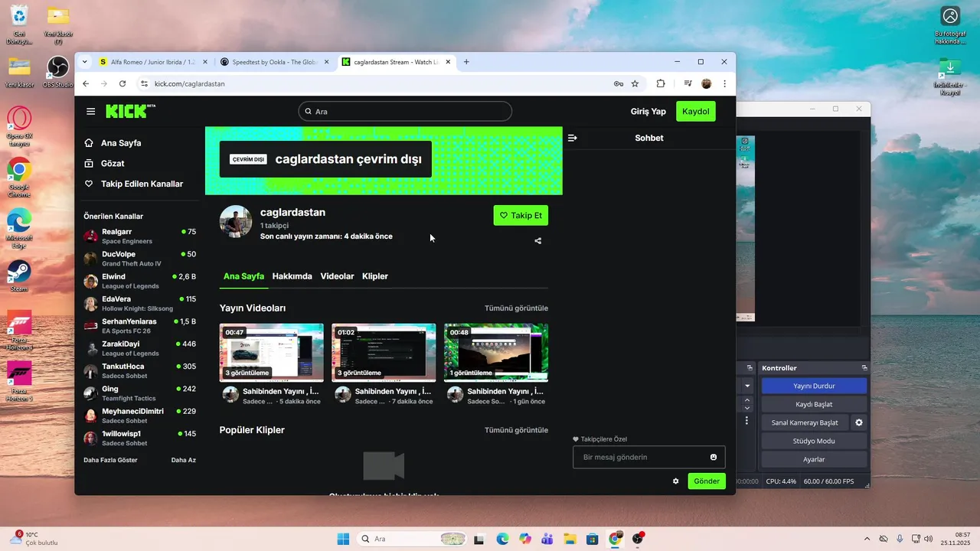Viewport: 980px width, 551px height.
Task: Click Yayını Durdur in OBS
Action: (814, 386)
